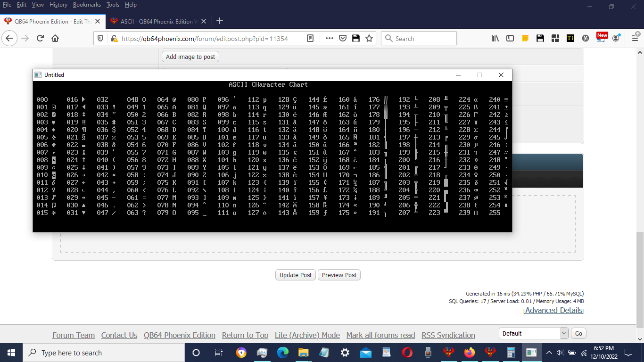Click the taskbar search box

(x=104, y=353)
